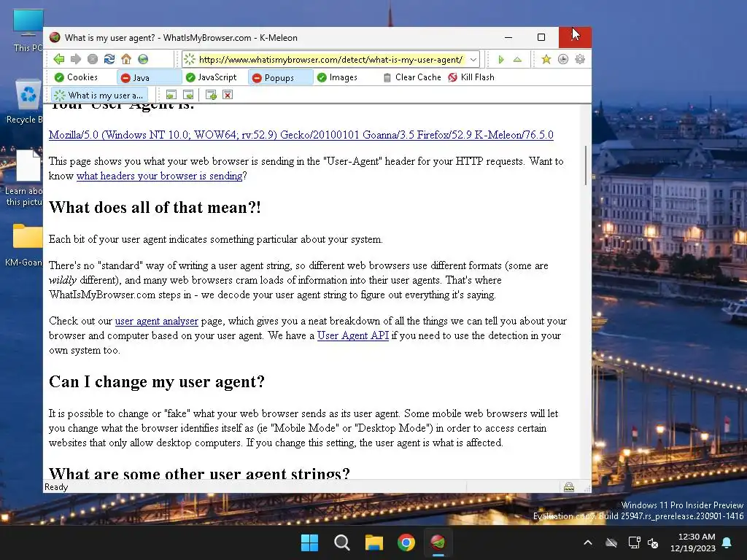Toggle JavaScript permission
Viewport: 747px width, 560px height.
point(211,77)
